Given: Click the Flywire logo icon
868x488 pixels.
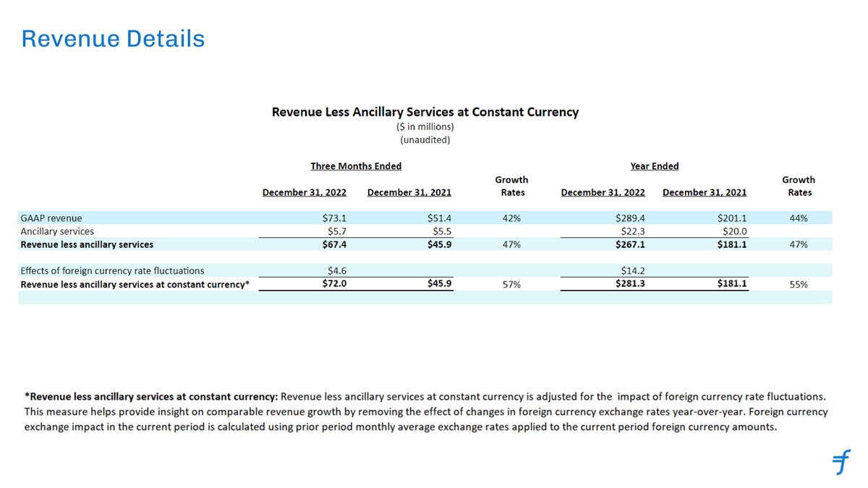Looking at the screenshot, I should coord(841,461).
